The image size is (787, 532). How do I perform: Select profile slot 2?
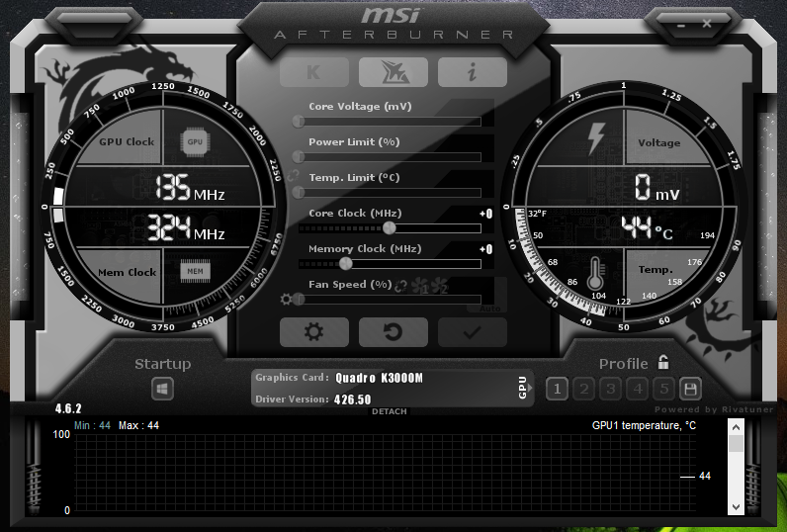pos(583,389)
